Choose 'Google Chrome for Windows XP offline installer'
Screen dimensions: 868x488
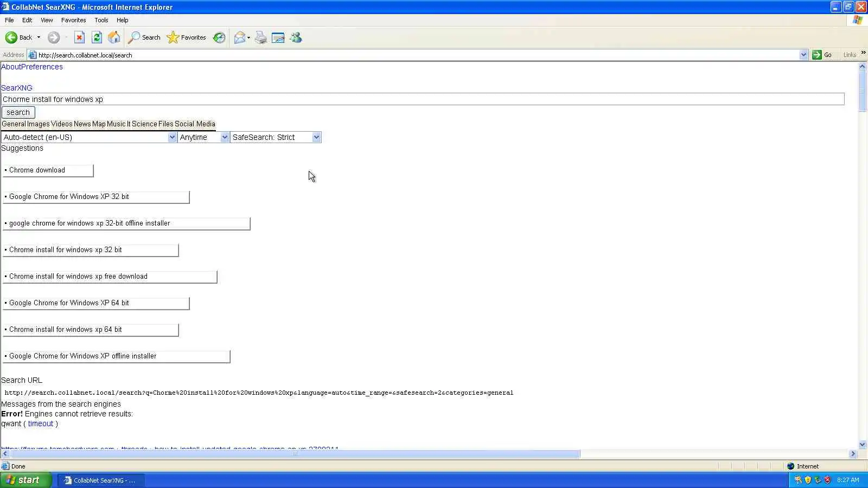(x=116, y=356)
